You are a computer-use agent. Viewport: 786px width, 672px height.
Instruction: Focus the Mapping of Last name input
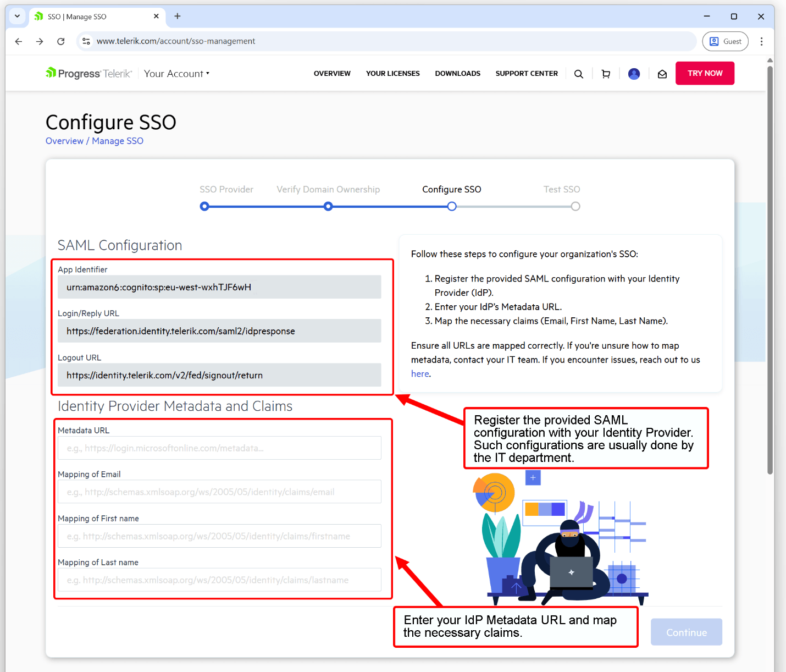pyautogui.click(x=219, y=580)
